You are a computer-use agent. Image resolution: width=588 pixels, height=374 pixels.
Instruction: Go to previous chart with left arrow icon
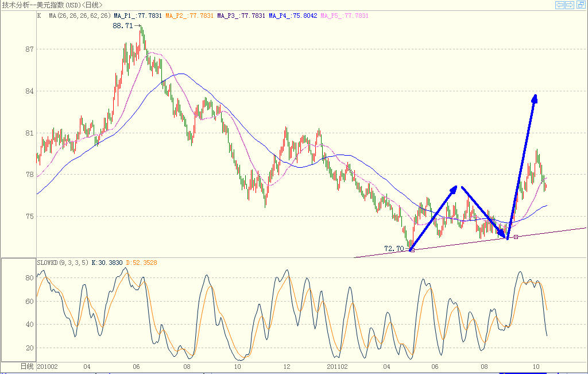pyautogui.click(x=559, y=5)
